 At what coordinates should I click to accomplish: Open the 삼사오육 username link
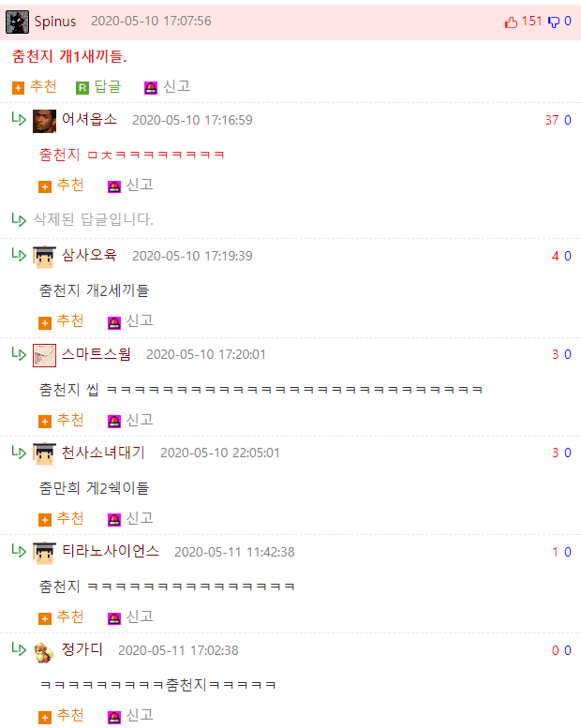coord(89,255)
